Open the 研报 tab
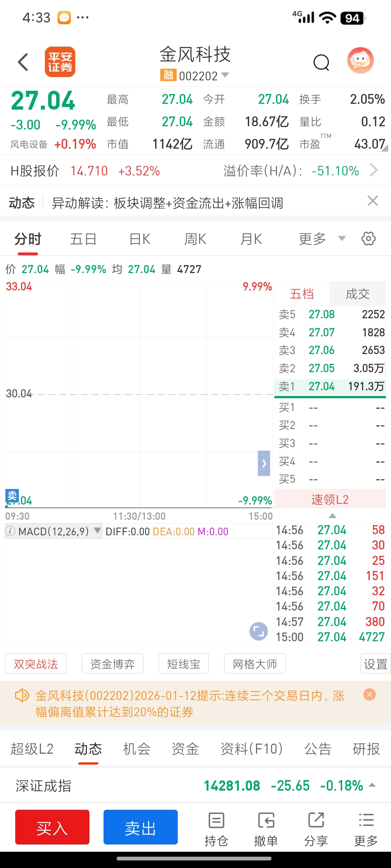The width and height of the screenshot is (391, 868). pyautogui.click(x=366, y=749)
